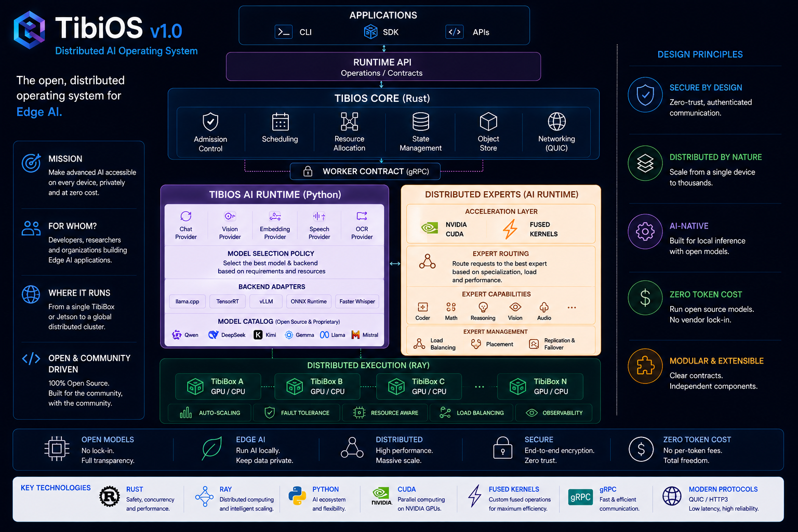798x532 pixels.
Task: Select the Coder capability icon
Action: 423,307
